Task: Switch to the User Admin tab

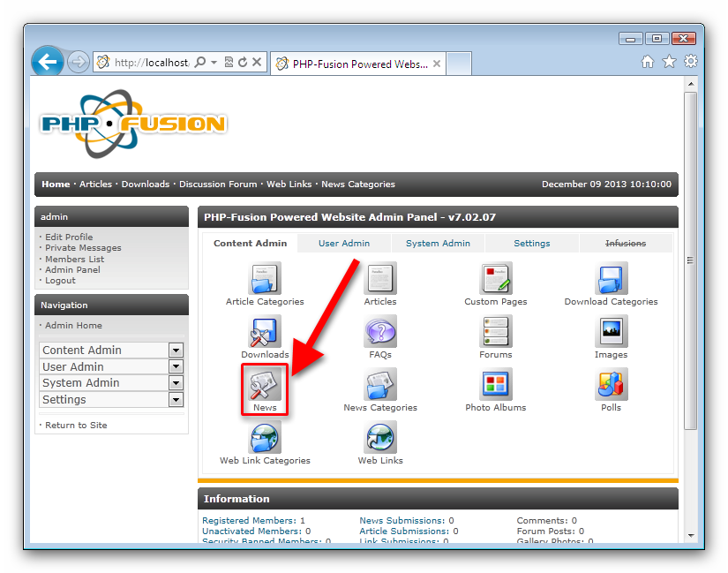Action: coord(344,244)
